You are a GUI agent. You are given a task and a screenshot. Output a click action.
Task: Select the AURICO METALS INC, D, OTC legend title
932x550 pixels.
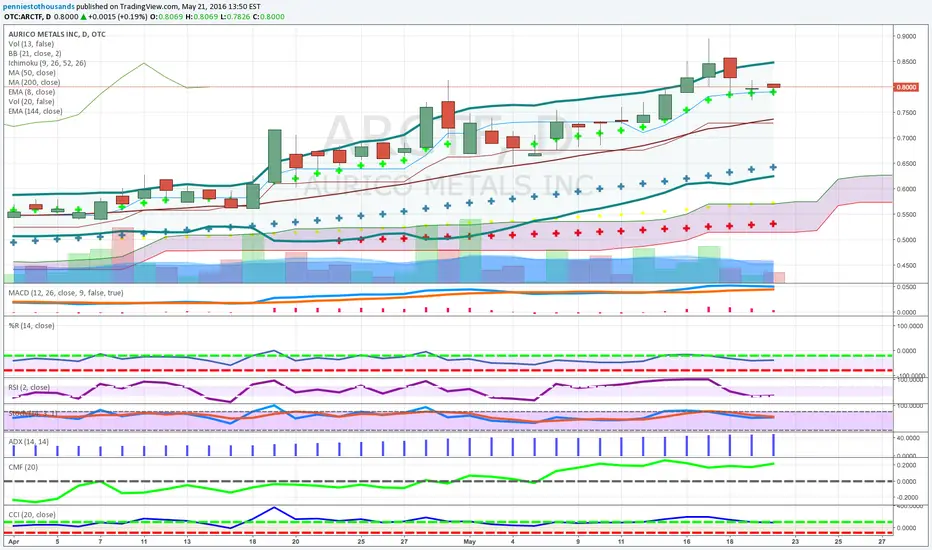click(x=57, y=34)
